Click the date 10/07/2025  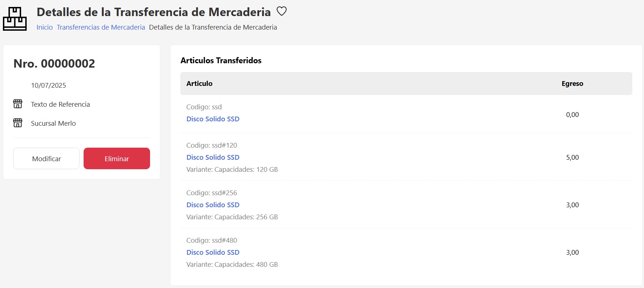click(49, 85)
